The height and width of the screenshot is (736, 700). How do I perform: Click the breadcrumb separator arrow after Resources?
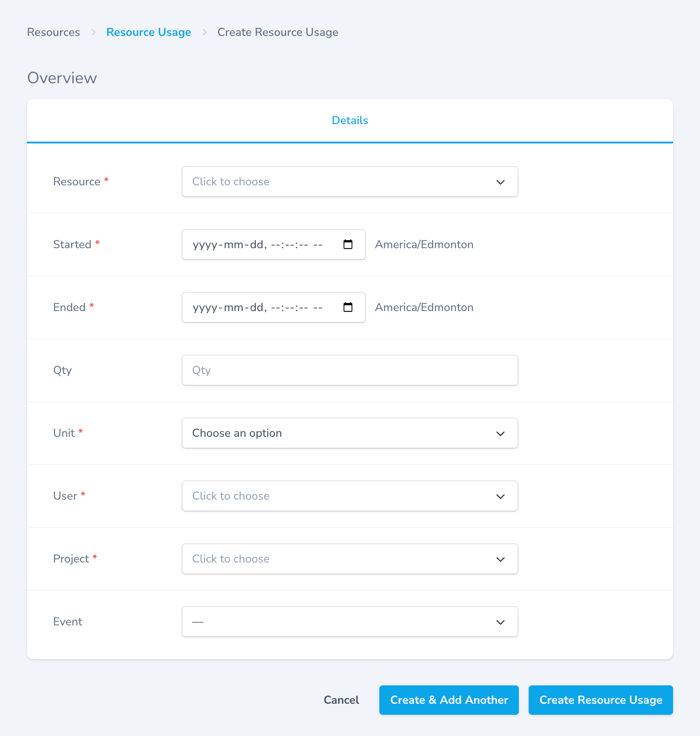[x=94, y=32]
